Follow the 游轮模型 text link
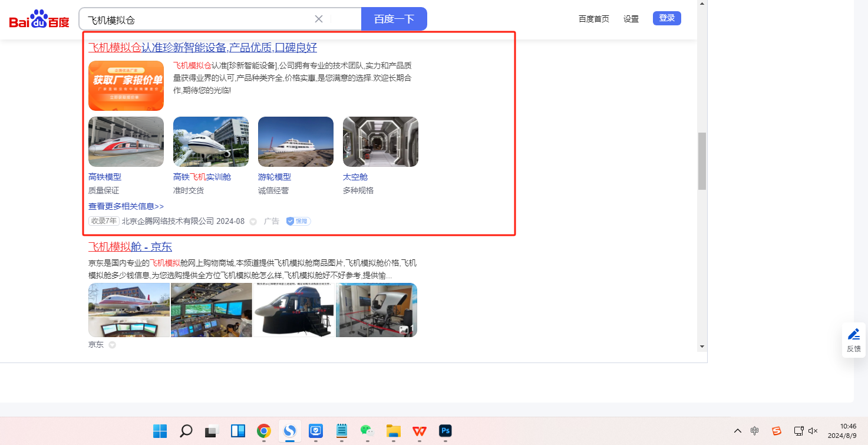868x445 pixels. point(275,177)
